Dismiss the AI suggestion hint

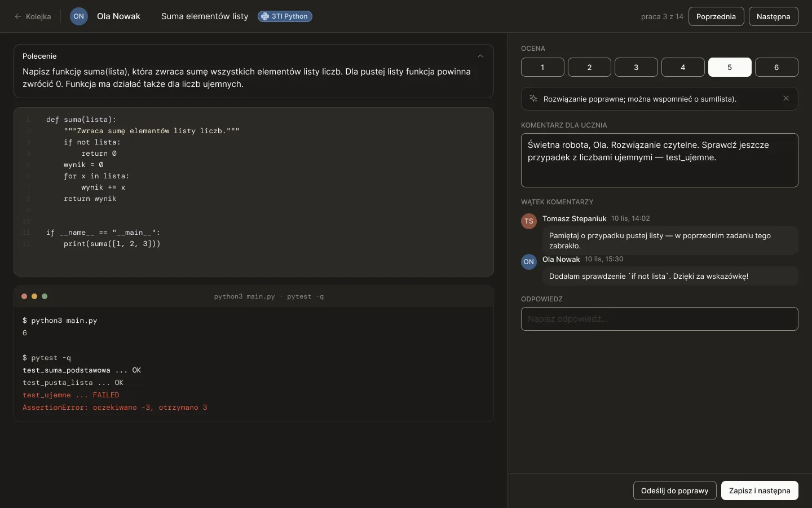786,99
